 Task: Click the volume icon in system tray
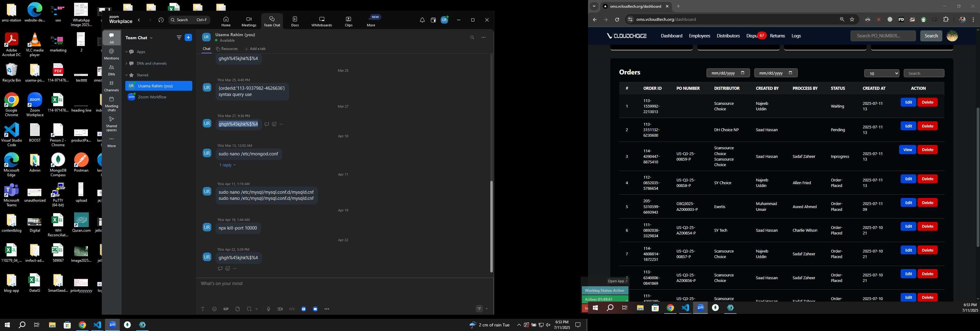[x=548, y=325]
